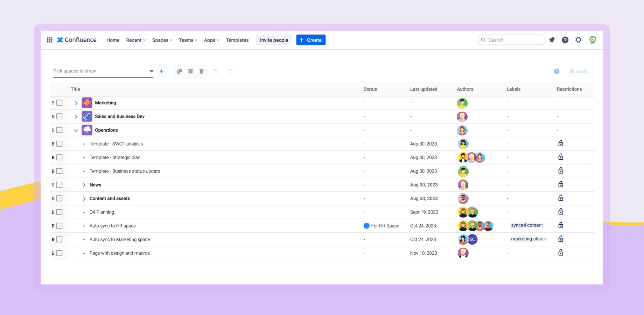Expand the Content and assets row
Image resolution: width=644 pixels, height=315 pixels.
84,198
